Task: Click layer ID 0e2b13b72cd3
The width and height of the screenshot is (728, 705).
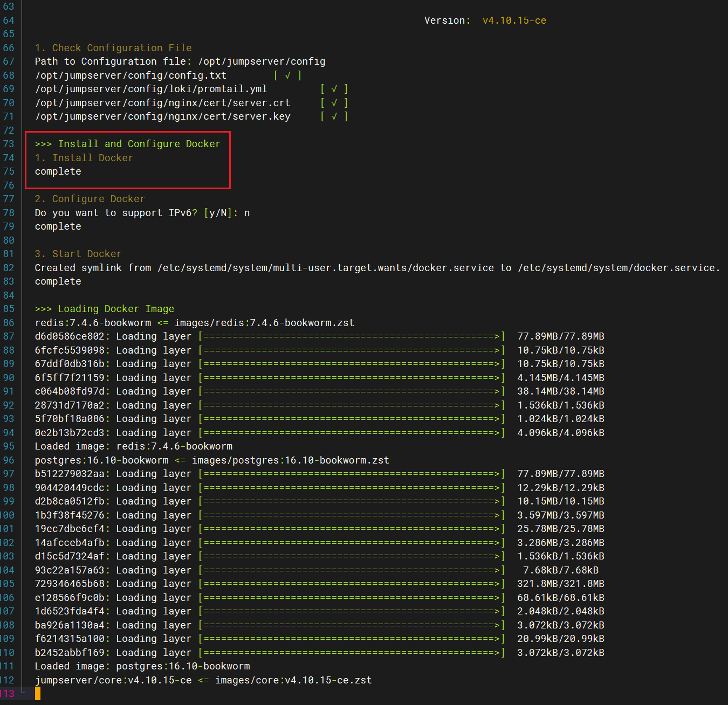Action: (x=70, y=433)
